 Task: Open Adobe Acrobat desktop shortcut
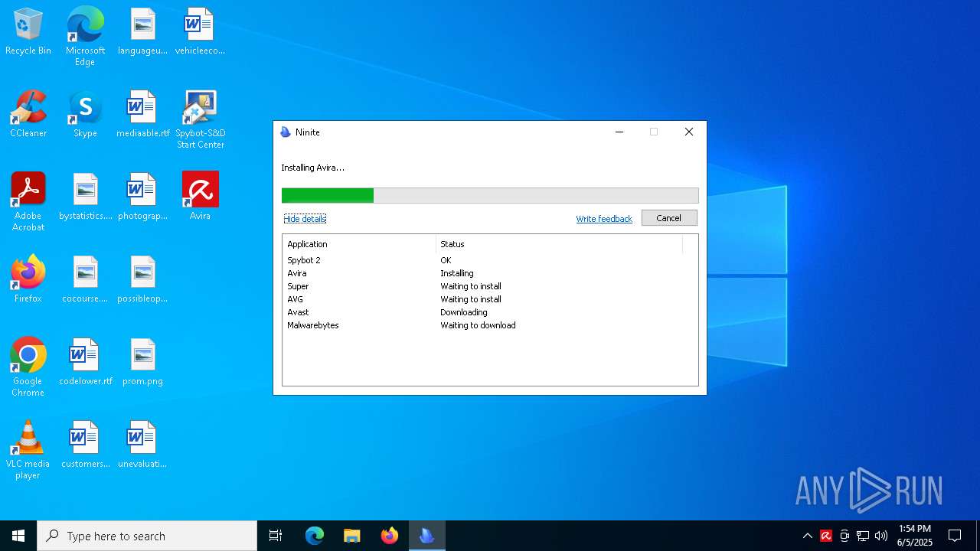click(28, 202)
